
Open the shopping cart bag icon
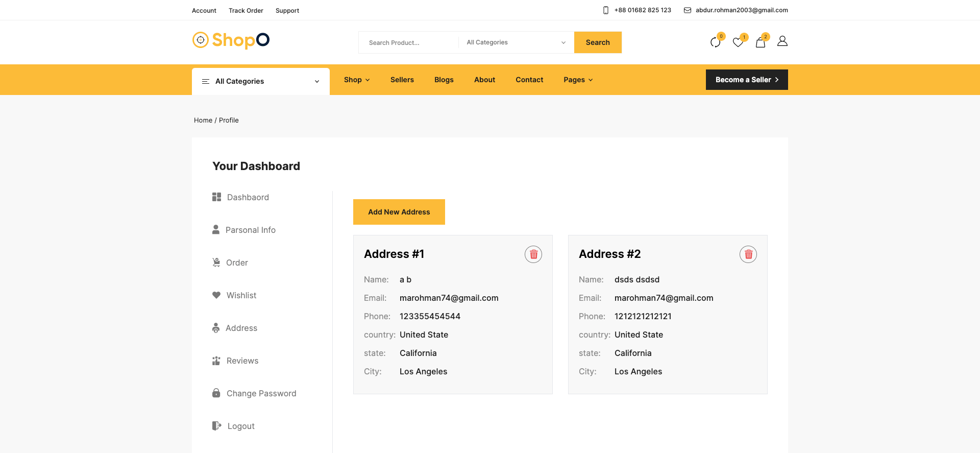click(x=760, y=42)
